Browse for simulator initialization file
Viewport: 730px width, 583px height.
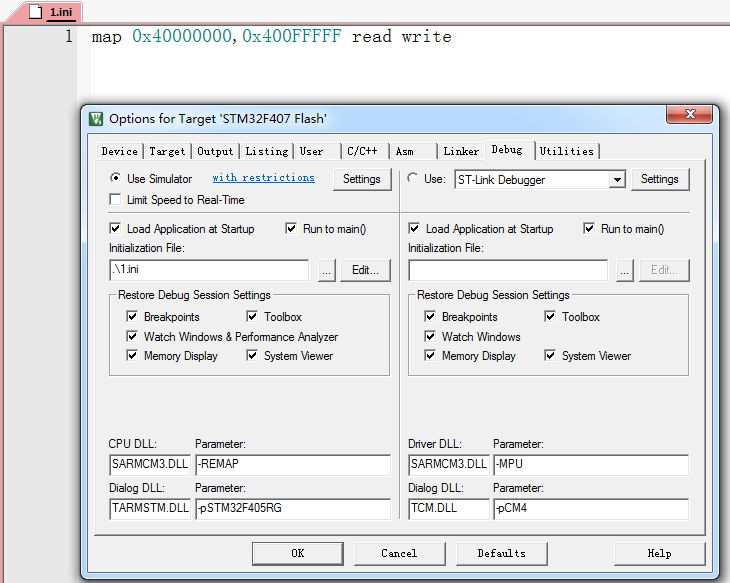326,271
